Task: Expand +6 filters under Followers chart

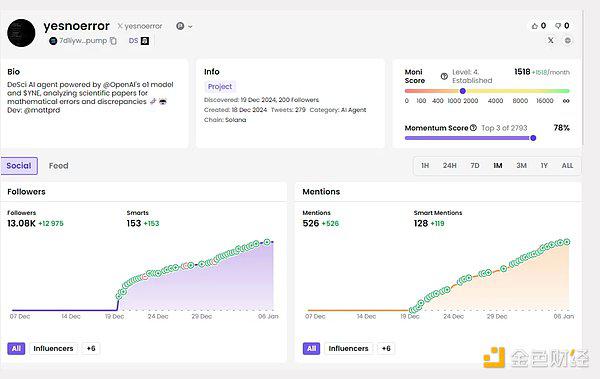Action: 91,348
